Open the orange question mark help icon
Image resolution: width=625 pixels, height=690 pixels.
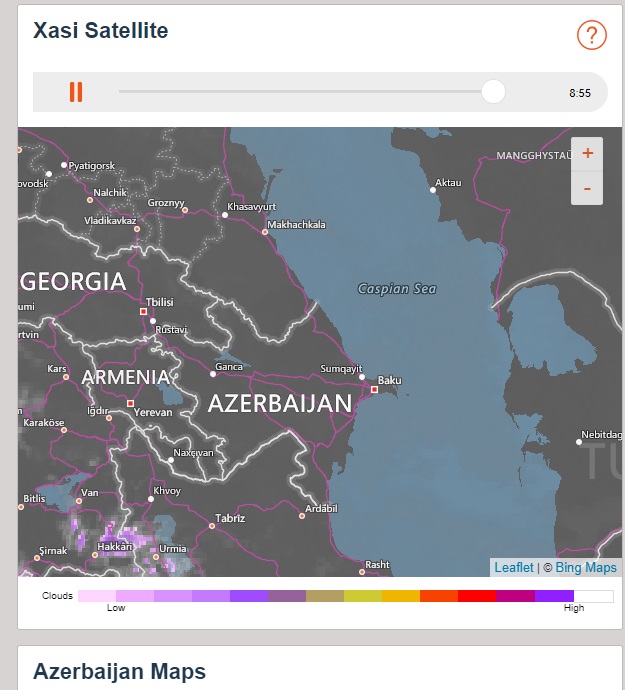pos(592,35)
